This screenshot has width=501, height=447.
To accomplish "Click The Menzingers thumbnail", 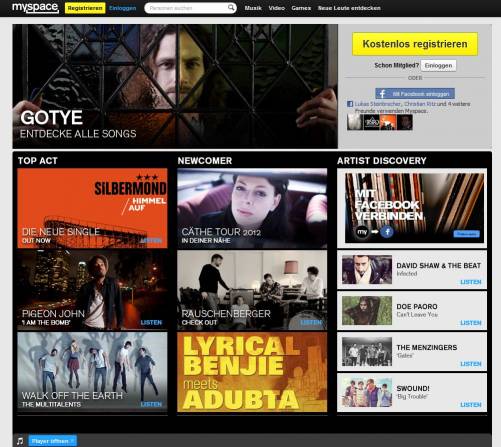I will 367,352.
